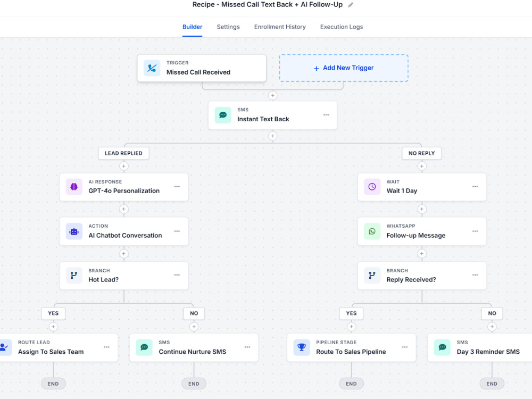The image size is (532, 399).
Task: Open the options menu for GPT-4o Personalization
Action: [x=177, y=187]
